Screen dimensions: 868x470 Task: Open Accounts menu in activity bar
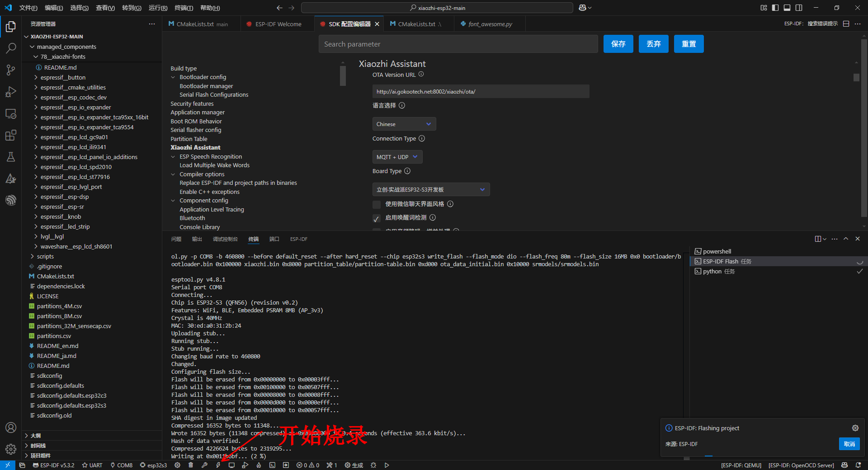click(11, 428)
